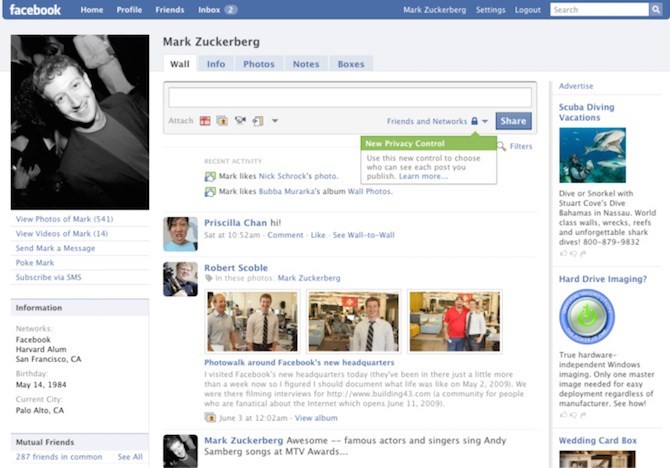
Task: Attach a link using the link icon
Action: pyautogui.click(x=258, y=121)
